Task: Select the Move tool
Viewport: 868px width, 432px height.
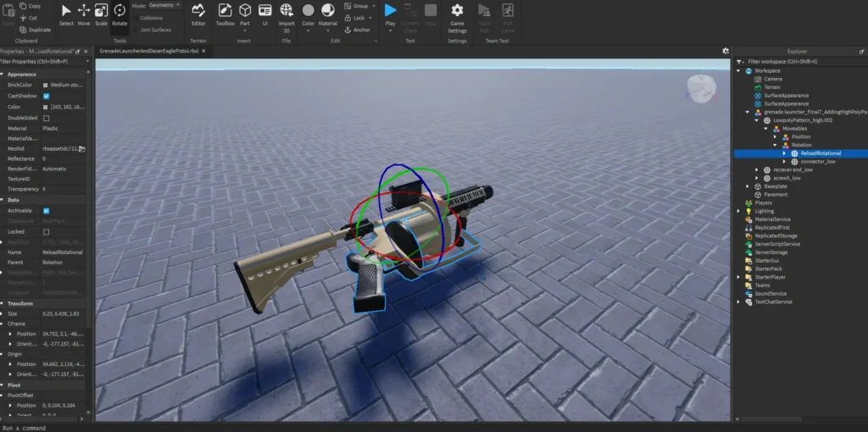Action: point(84,14)
